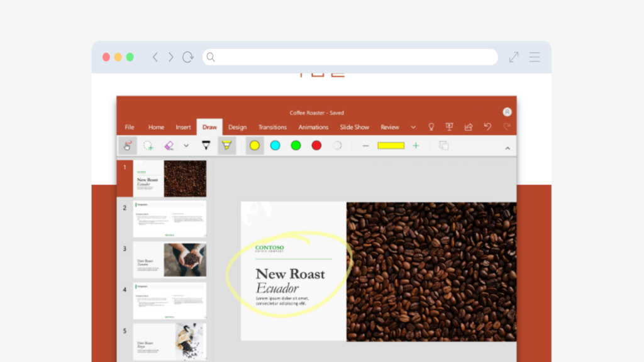Select the Lasso Select tool

[x=148, y=146]
